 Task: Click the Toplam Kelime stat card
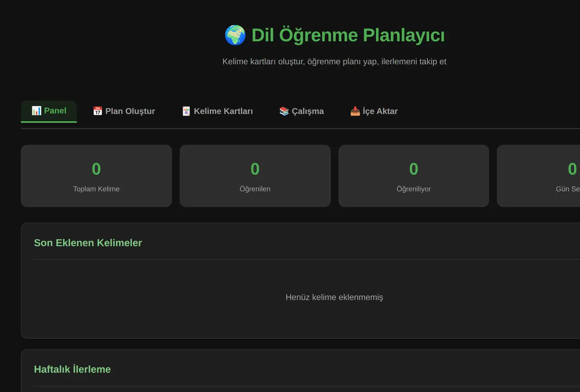(96, 176)
